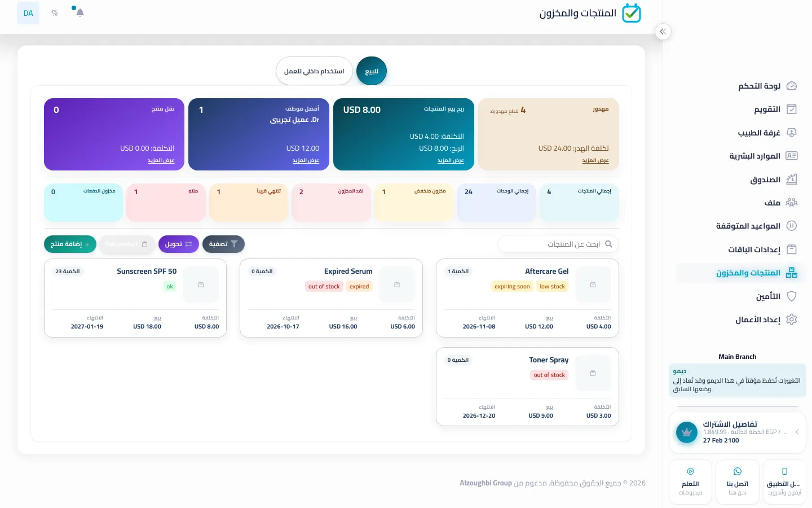Click عرض المزيد on نقل منتج card
Screen dimensions: 812x508
click(x=161, y=160)
